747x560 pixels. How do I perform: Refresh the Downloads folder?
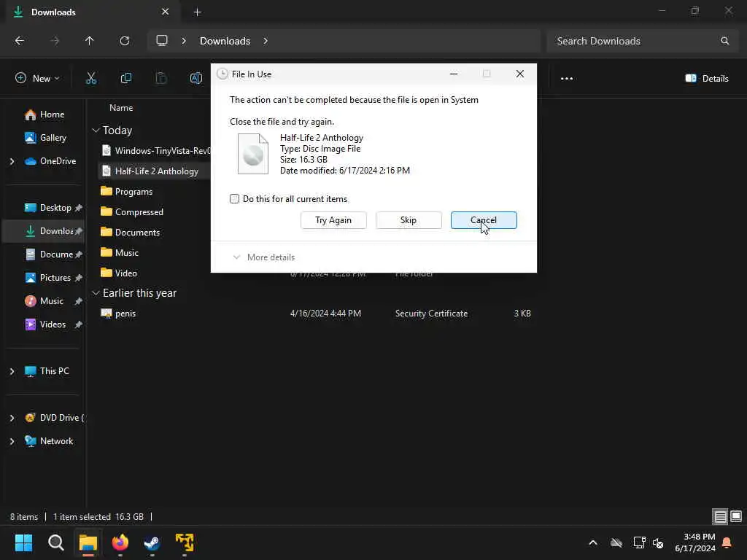(x=124, y=41)
